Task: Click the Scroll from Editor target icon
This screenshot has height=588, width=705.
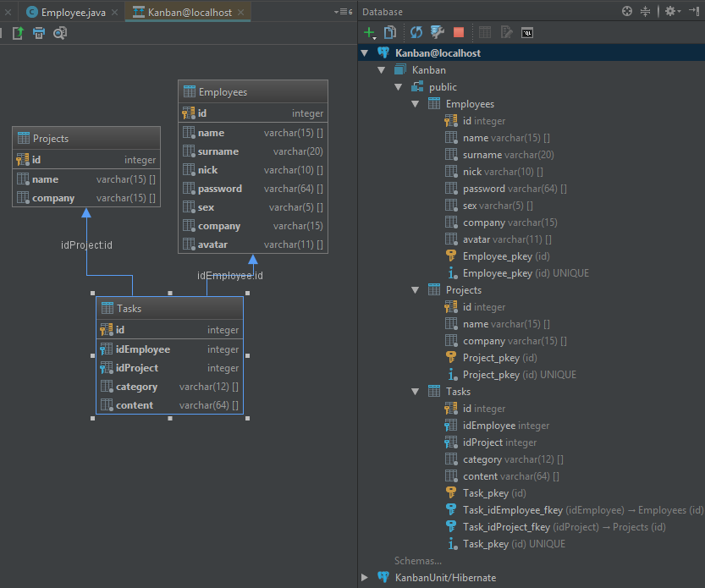Action: pyautogui.click(x=627, y=12)
